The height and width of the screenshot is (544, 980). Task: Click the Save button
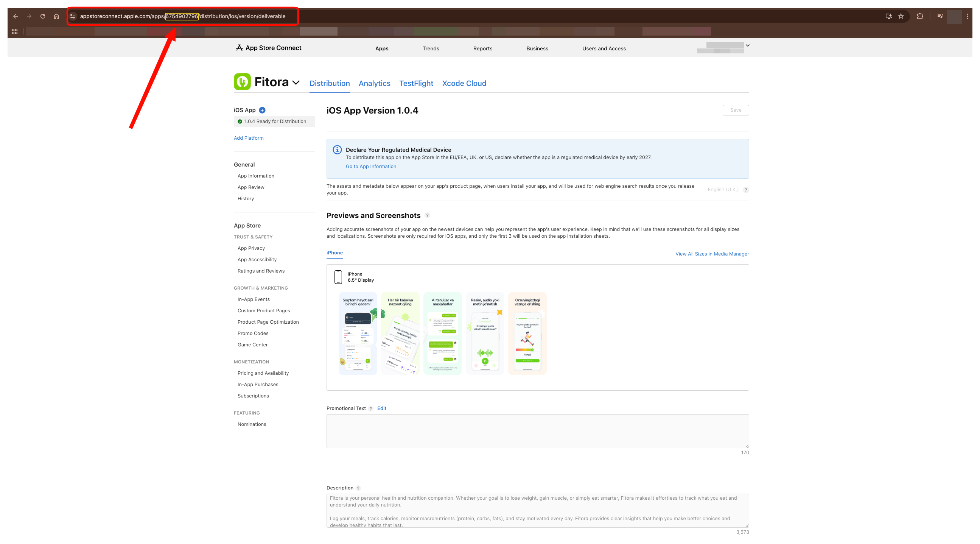pyautogui.click(x=736, y=110)
